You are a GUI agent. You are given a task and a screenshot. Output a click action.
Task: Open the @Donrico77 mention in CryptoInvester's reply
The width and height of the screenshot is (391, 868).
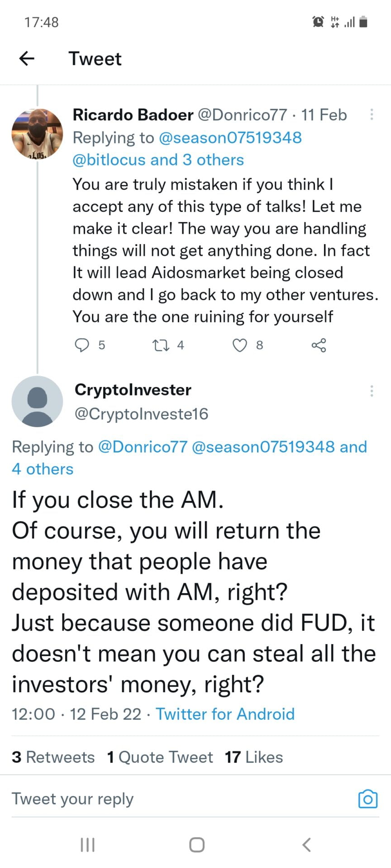(x=143, y=447)
